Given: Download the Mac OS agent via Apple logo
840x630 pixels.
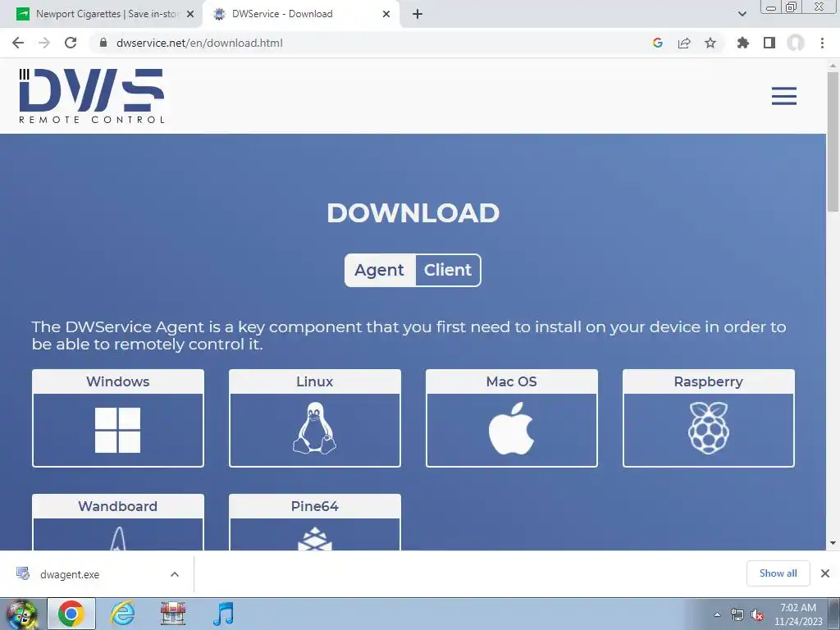Looking at the screenshot, I should coord(511,428).
